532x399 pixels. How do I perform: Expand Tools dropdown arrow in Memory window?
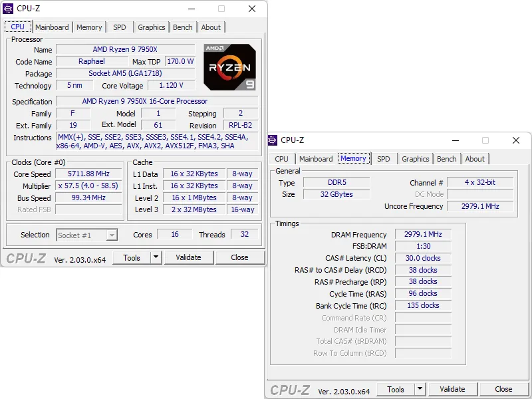tap(420, 389)
